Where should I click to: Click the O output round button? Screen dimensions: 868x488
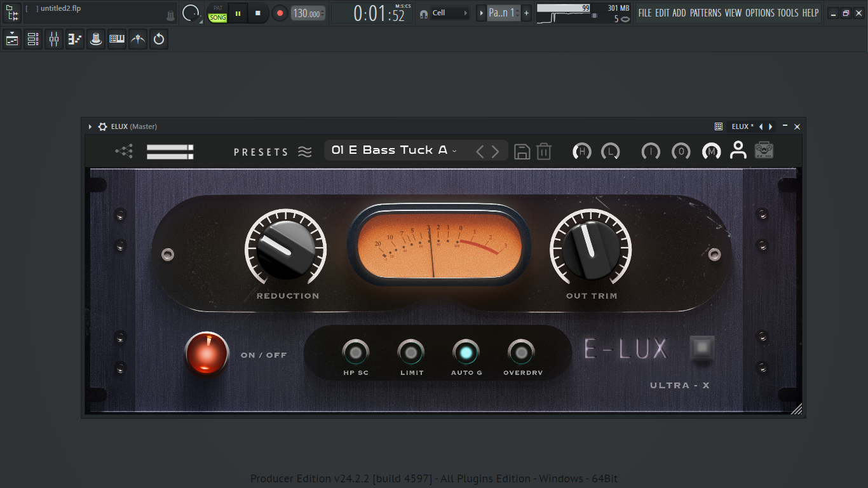pyautogui.click(x=681, y=151)
